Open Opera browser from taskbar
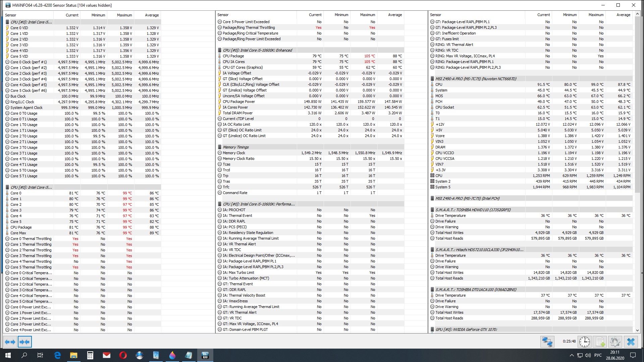 pyautogui.click(x=123, y=355)
